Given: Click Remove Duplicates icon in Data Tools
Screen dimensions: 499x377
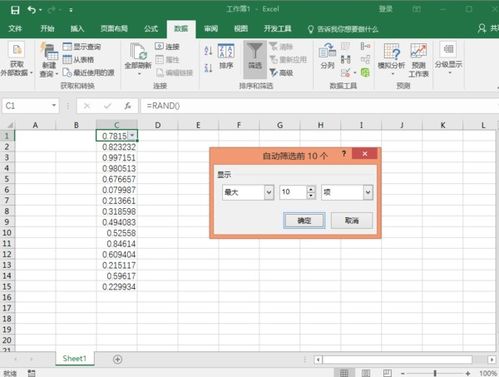Looking at the screenshot, I should [346, 60].
